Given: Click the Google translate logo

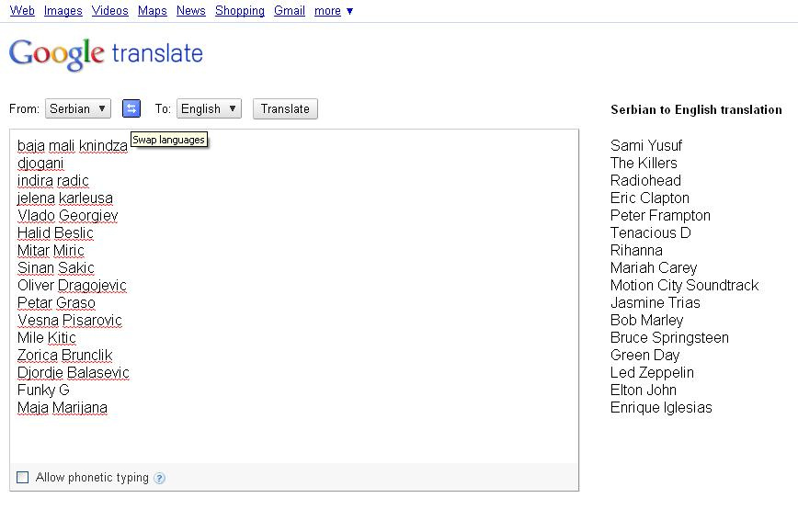Looking at the screenshot, I should 106,54.
